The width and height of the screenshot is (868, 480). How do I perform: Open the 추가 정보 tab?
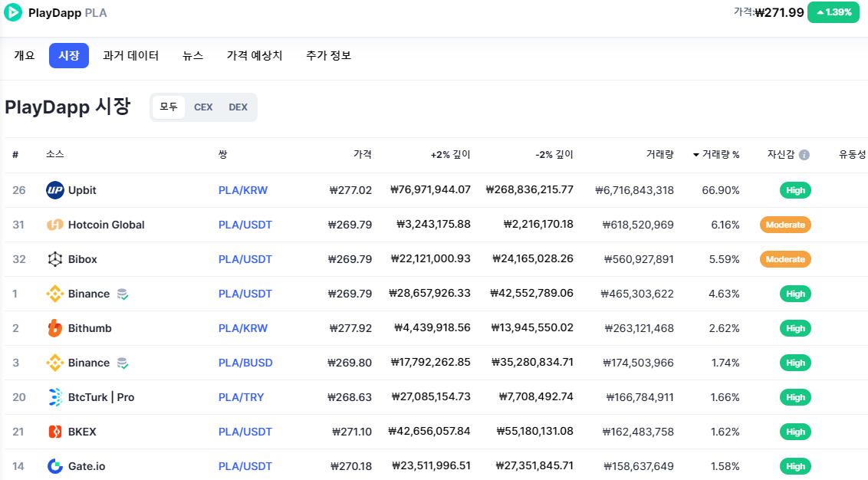tap(328, 55)
